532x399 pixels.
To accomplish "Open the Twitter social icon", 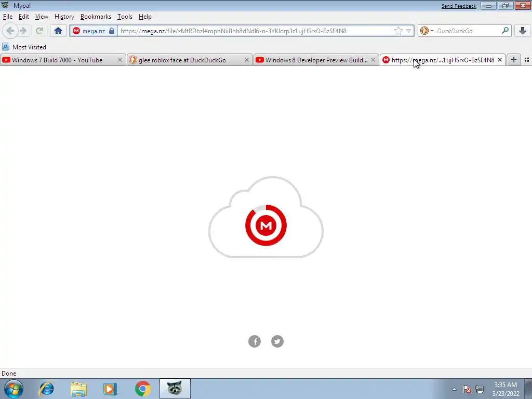I will tap(277, 341).
